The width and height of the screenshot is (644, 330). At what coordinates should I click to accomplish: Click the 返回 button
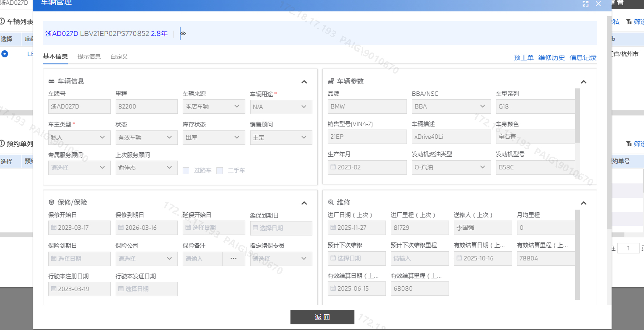322,317
